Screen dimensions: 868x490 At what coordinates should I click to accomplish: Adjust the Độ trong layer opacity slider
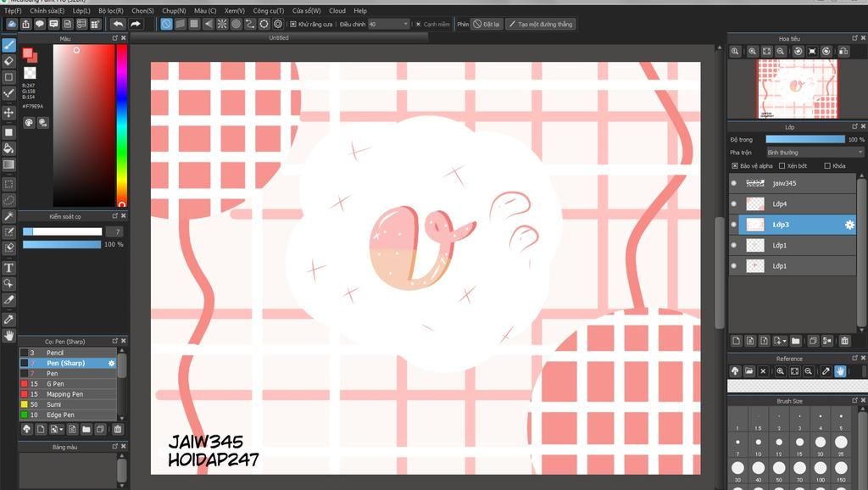pos(805,140)
